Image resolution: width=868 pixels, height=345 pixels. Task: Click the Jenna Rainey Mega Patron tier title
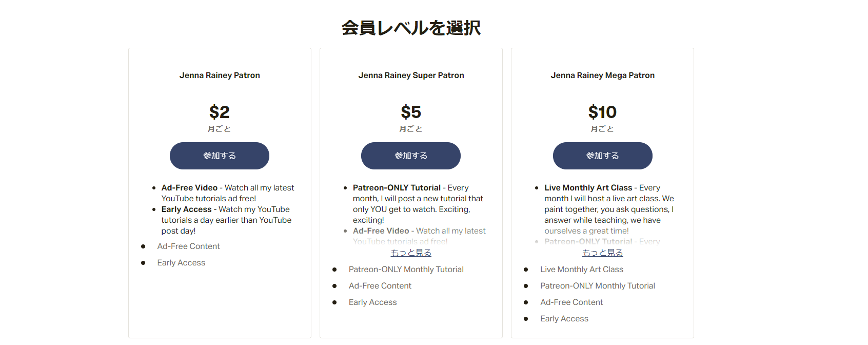[602, 75]
